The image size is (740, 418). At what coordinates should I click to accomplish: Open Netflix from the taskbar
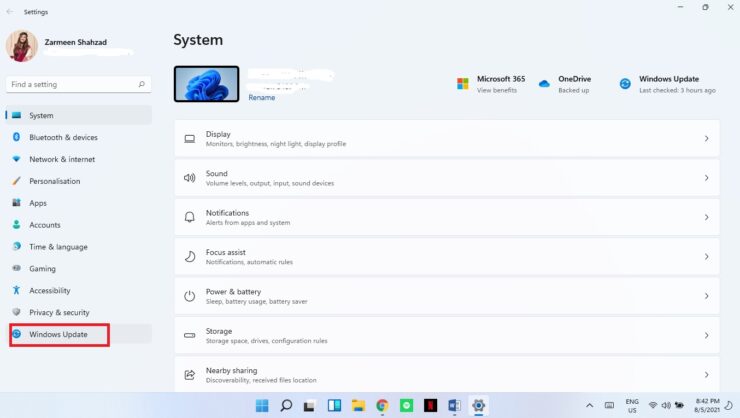(x=430, y=405)
